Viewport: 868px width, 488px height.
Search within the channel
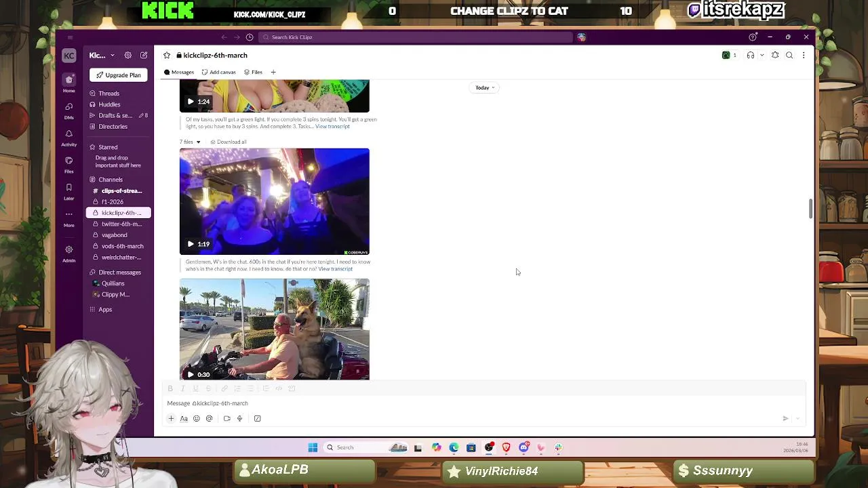[789, 56]
